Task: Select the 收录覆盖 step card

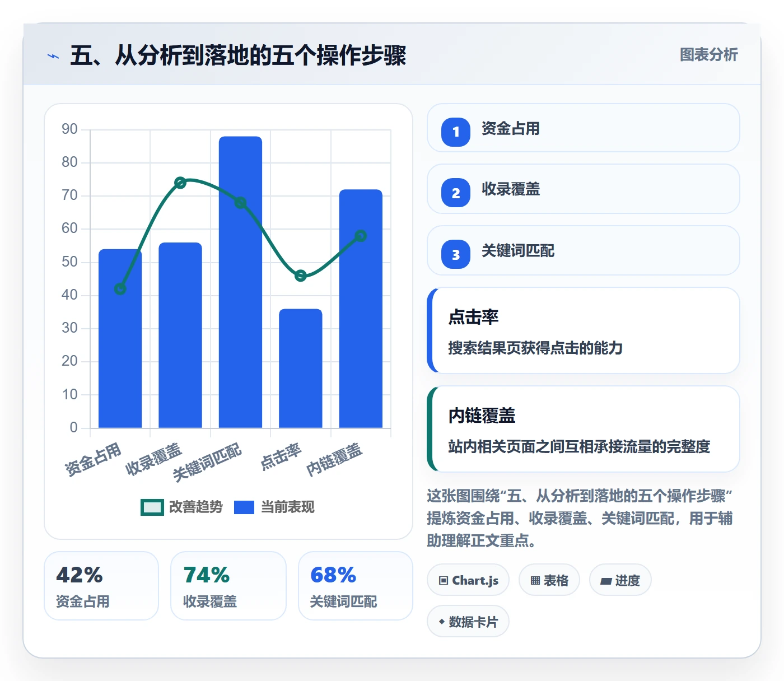Action: (x=584, y=189)
